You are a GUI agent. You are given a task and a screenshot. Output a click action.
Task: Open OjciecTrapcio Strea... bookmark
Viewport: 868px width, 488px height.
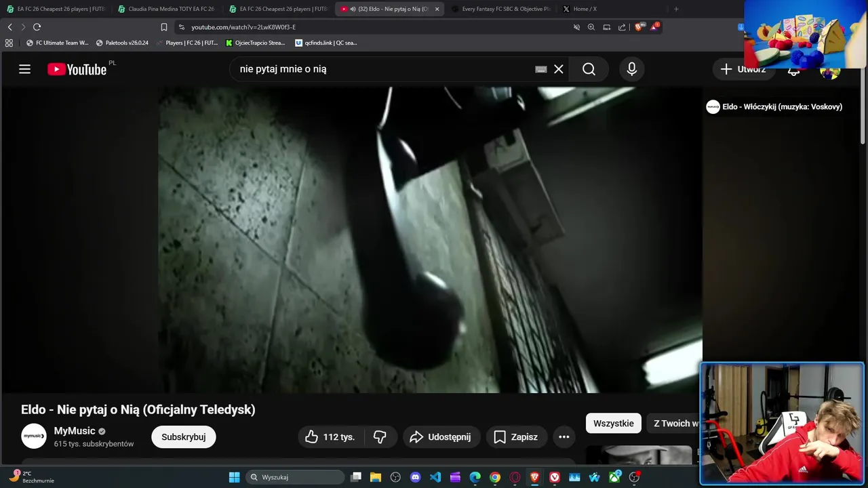pyautogui.click(x=256, y=43)
